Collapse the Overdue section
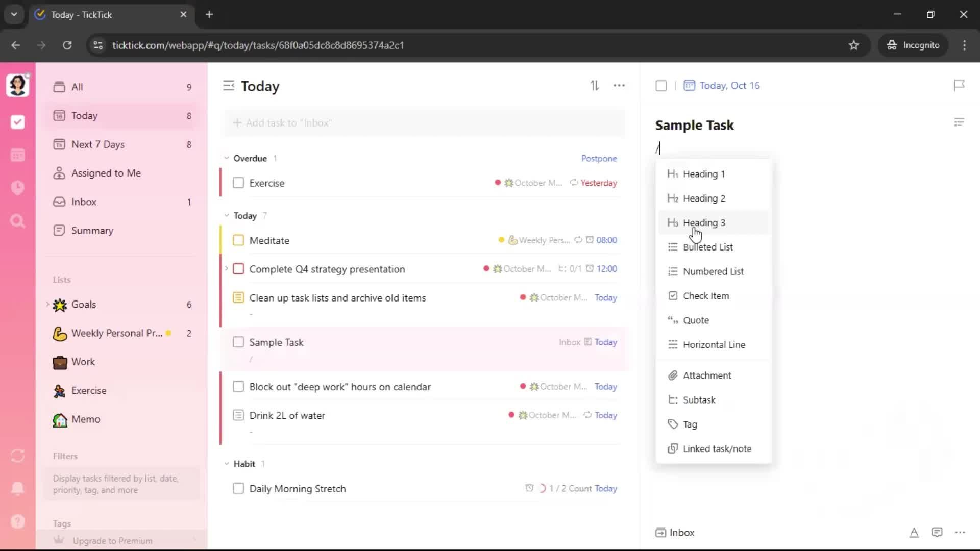The image size is (980, 551). [227, 158]
